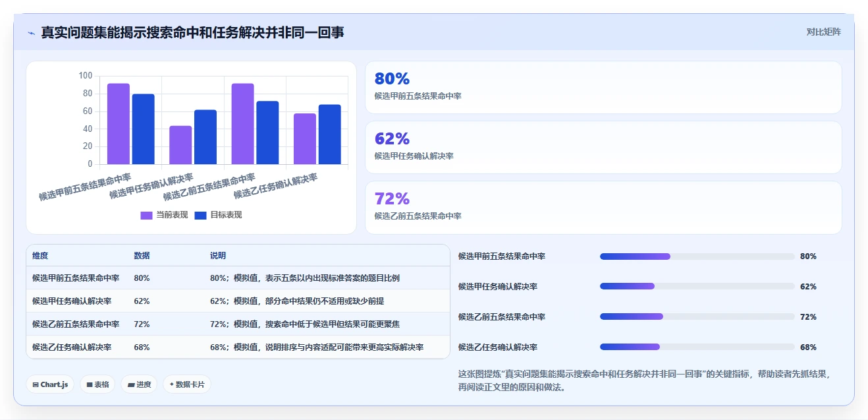Image resolution: width=868 pixels, height=420 pixels.
Task: Click chart x-axis label 候选乙任务确认解决率
Action: click(x=275, y=187)
